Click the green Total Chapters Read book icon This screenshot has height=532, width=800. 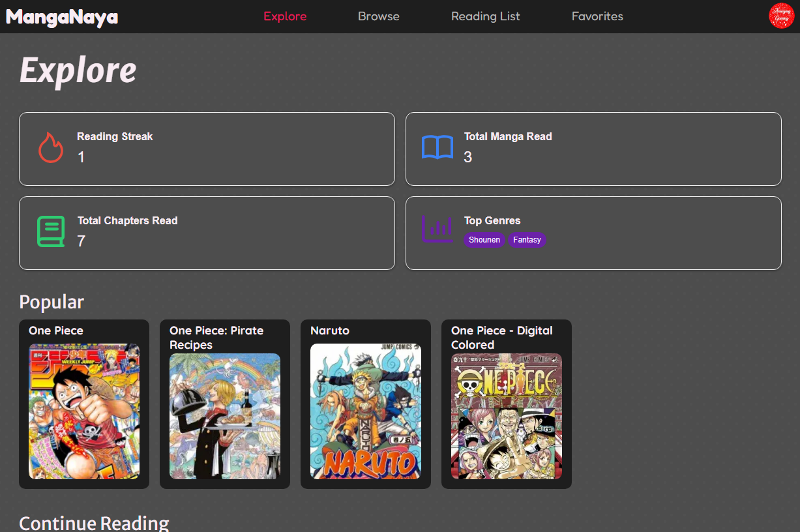coord(51,231)
